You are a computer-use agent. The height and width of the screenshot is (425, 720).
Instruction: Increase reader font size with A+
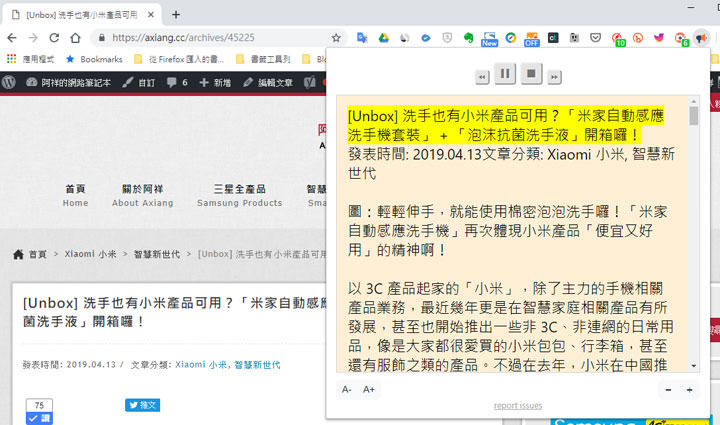(x=369, y=390)
